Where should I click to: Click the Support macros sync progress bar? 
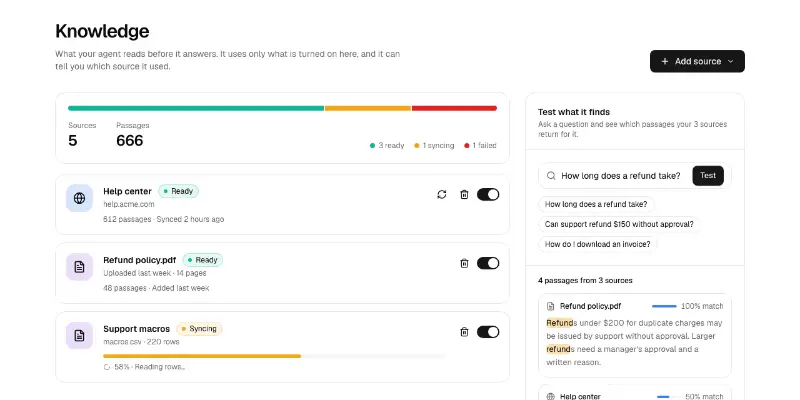pos(274,356)
